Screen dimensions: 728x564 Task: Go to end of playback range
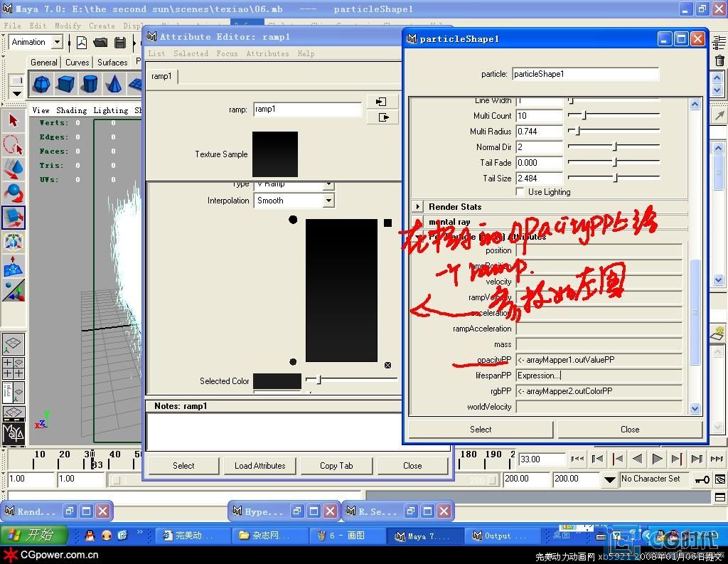click(717, 459)
